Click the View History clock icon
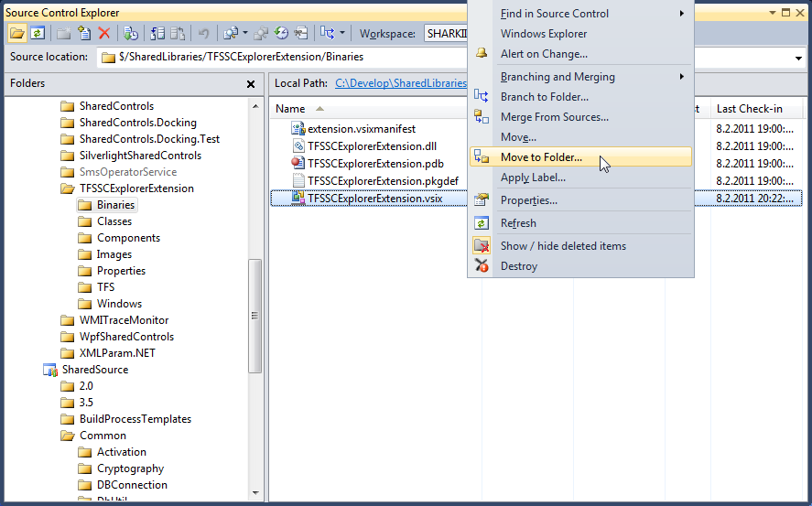812x506 pixels. pos(281,33)
